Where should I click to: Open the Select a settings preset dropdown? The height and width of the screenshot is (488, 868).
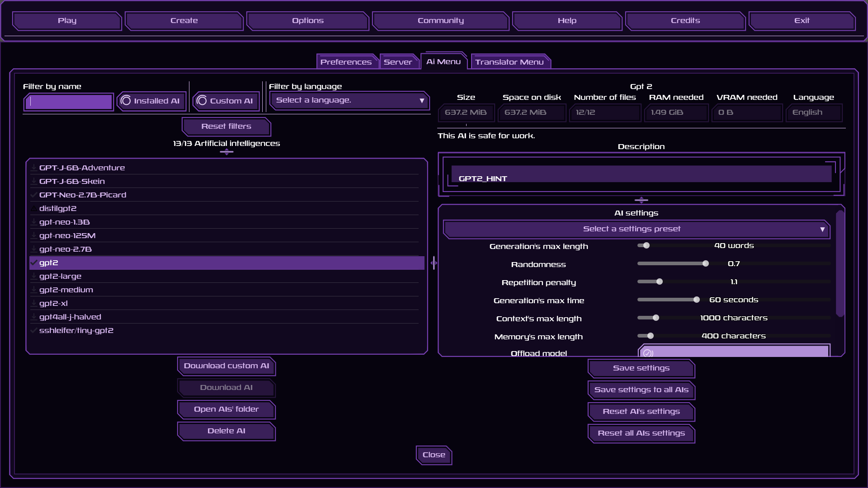tap(637, 229)
